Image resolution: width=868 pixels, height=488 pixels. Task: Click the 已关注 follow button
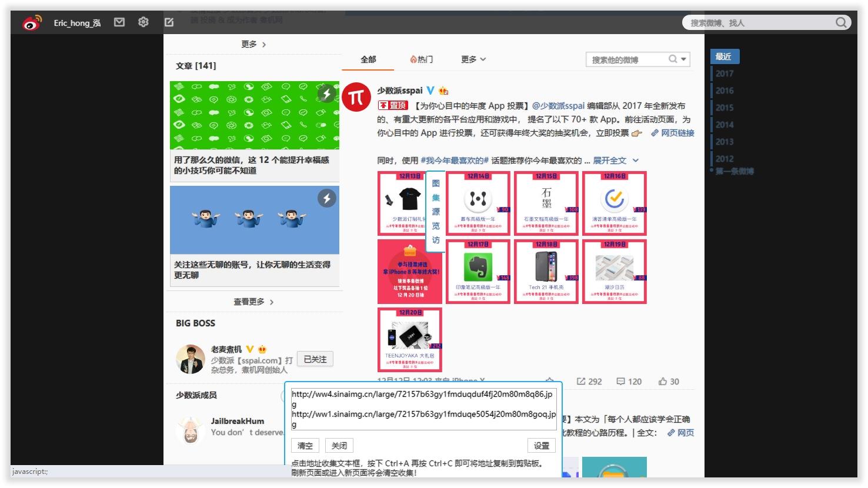315,359
